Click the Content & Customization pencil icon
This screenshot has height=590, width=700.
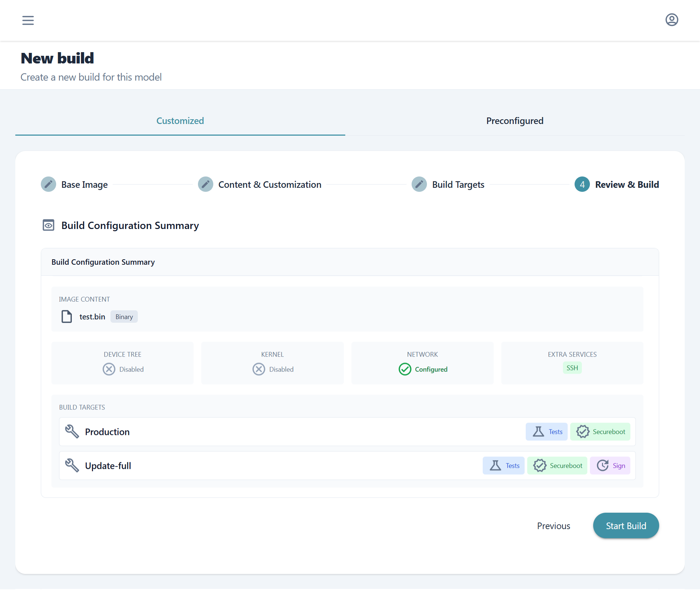coord(206,185)
